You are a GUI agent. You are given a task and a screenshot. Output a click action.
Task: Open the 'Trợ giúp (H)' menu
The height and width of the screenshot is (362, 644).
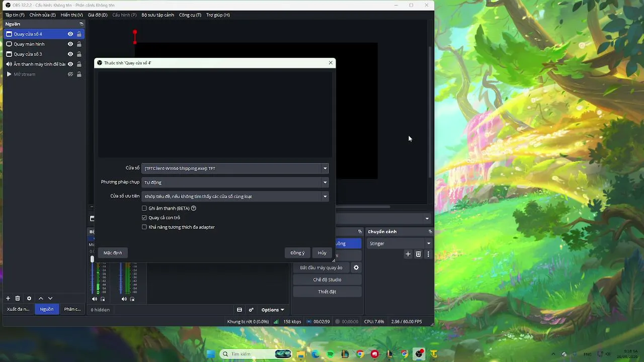click(x=218, y=15)
